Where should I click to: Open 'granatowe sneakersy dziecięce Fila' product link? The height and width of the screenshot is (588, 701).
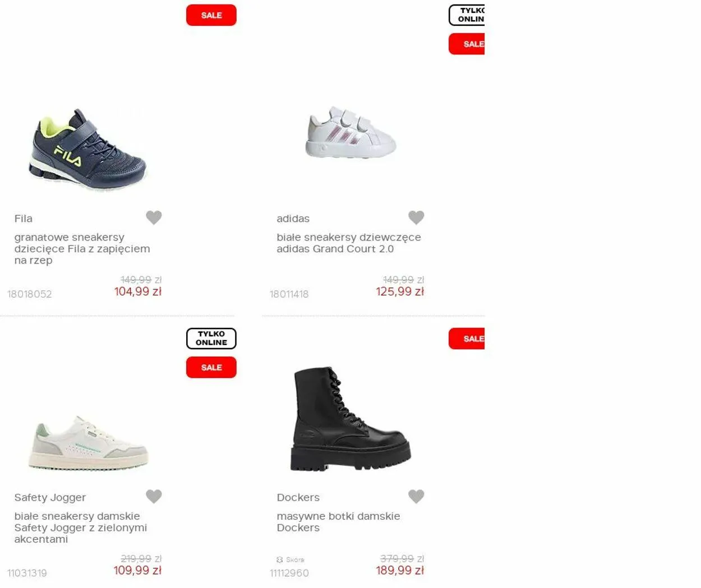(82, 249)
